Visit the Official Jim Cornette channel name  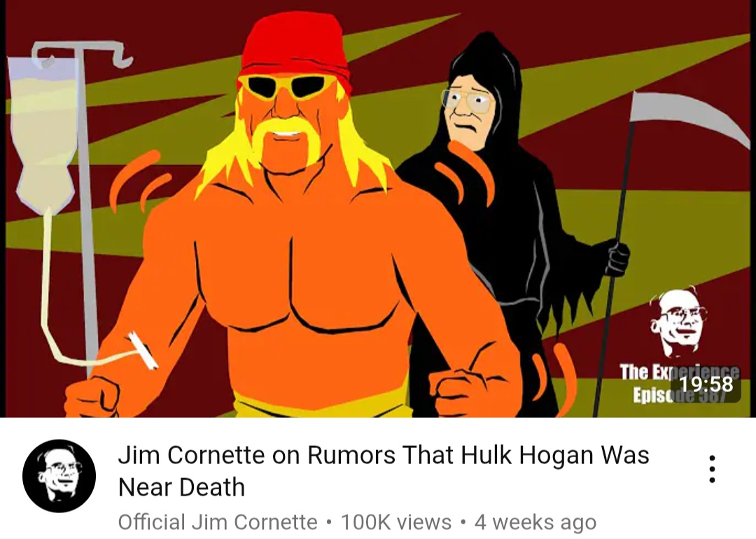click(x=218, y=522)
